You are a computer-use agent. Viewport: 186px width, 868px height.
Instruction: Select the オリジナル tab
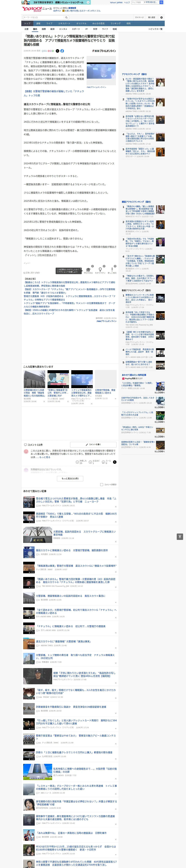click(x=81, y=24)
